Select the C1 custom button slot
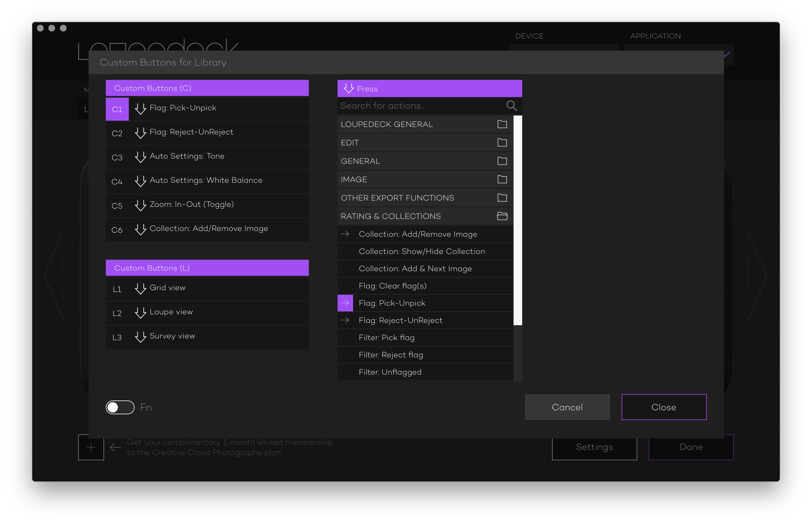 pyautogui.click(x=117, y=109)
